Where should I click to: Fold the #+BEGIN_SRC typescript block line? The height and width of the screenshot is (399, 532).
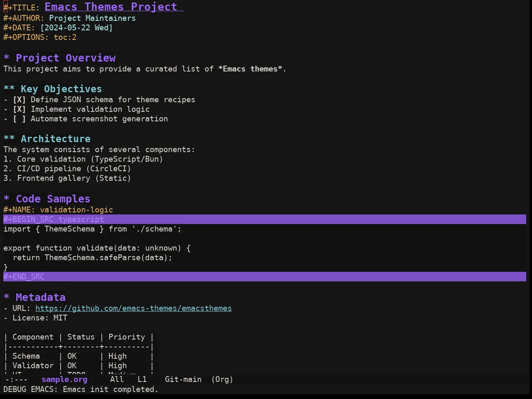tap(265, 219)
